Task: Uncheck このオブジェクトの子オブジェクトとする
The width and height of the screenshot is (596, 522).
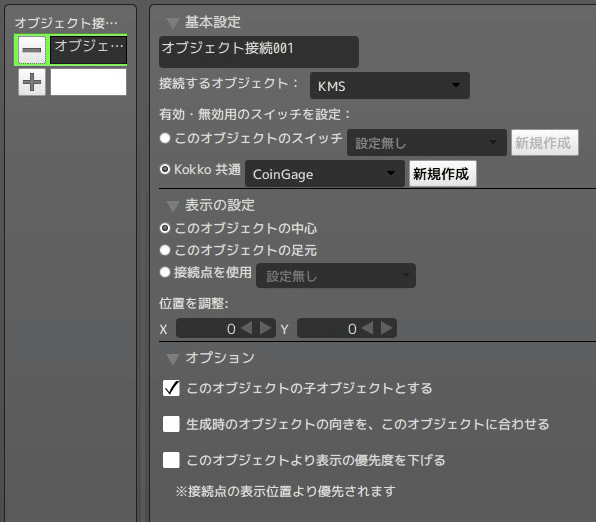Action: [x=171, y=388]
